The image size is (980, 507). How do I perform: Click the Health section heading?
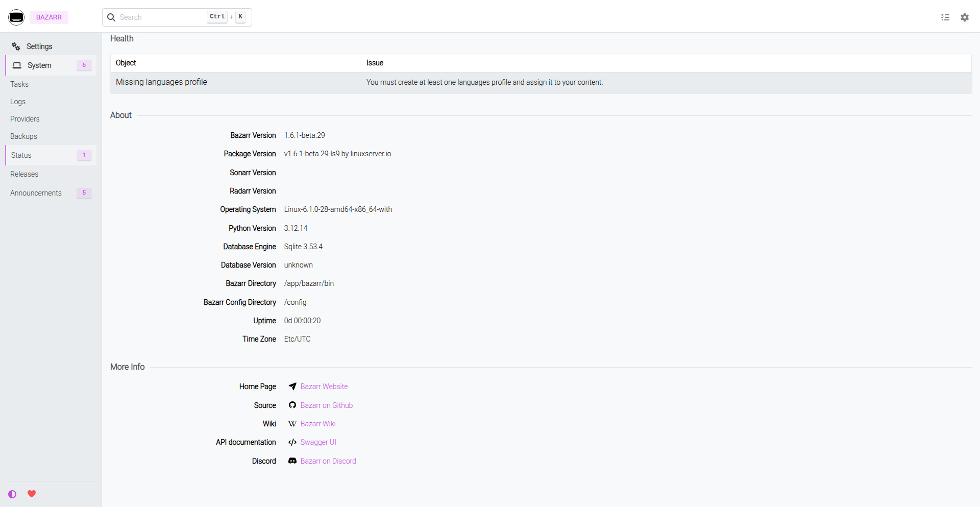[x=122, y=39]
